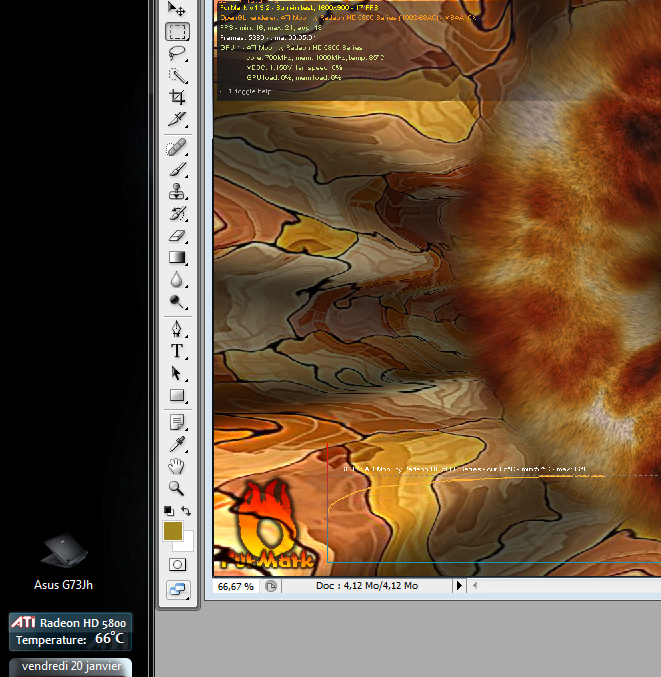Activate the Pen tool

[178, 329]
